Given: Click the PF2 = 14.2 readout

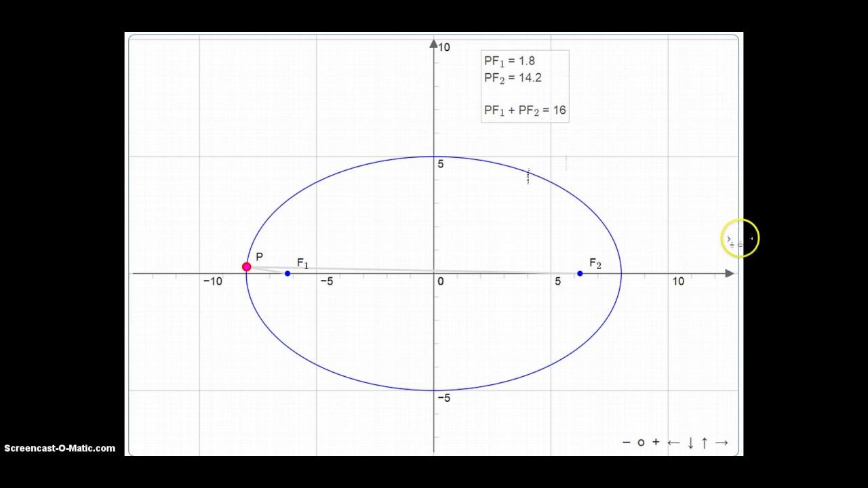Looking at the screenshot, I should pos(513,78).
